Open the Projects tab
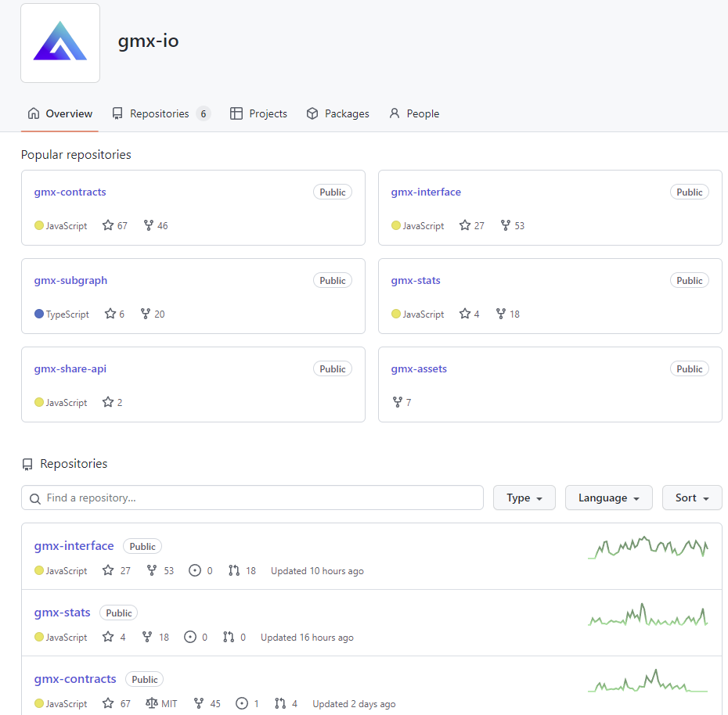Viewport: 728px width, 715px height. click(258, 113)
